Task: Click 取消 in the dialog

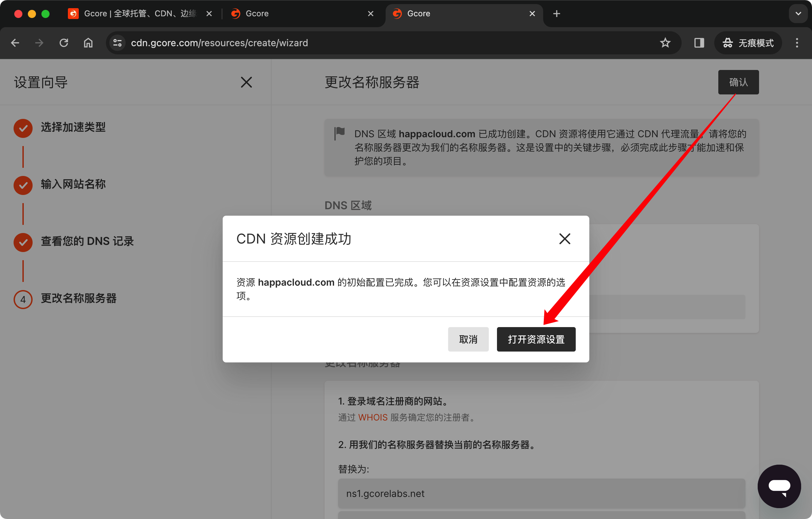Action: [468, 339]
